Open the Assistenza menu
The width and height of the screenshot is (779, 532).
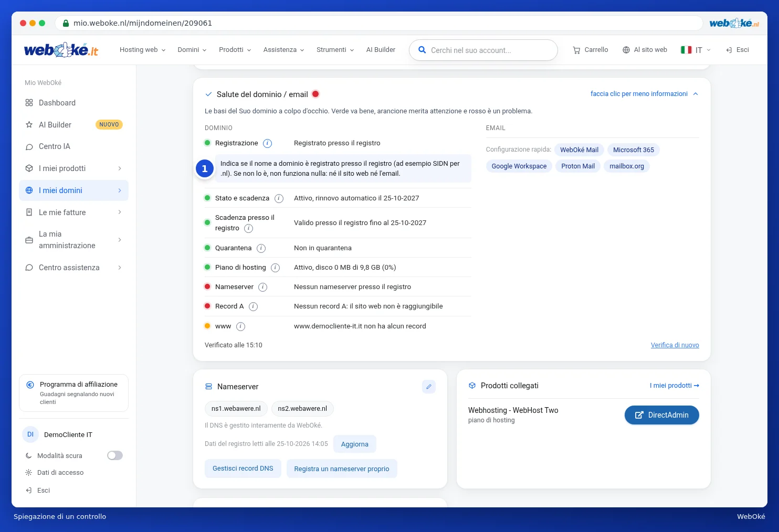(284, 50)
